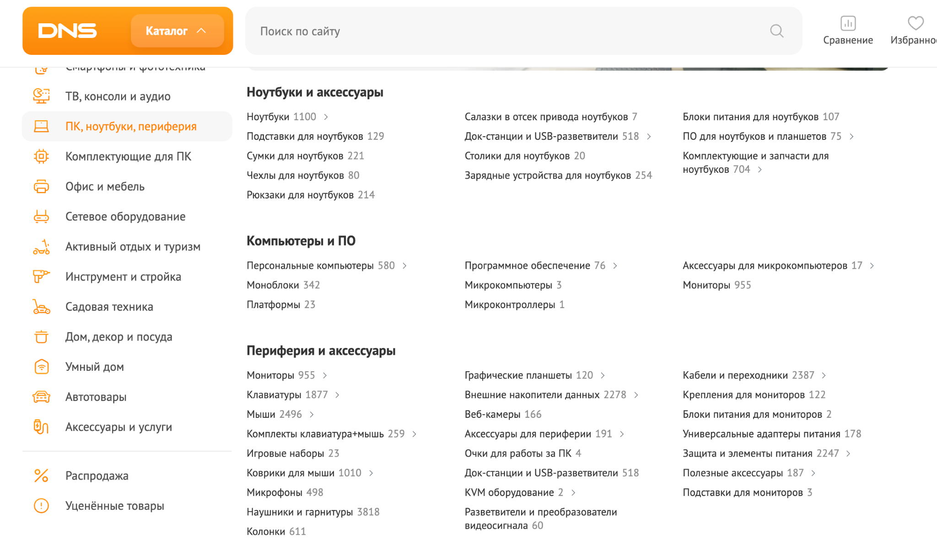Open Наушники и гарнитуры link
Viewport: 937px width, 560px height.
coord(313,512)
